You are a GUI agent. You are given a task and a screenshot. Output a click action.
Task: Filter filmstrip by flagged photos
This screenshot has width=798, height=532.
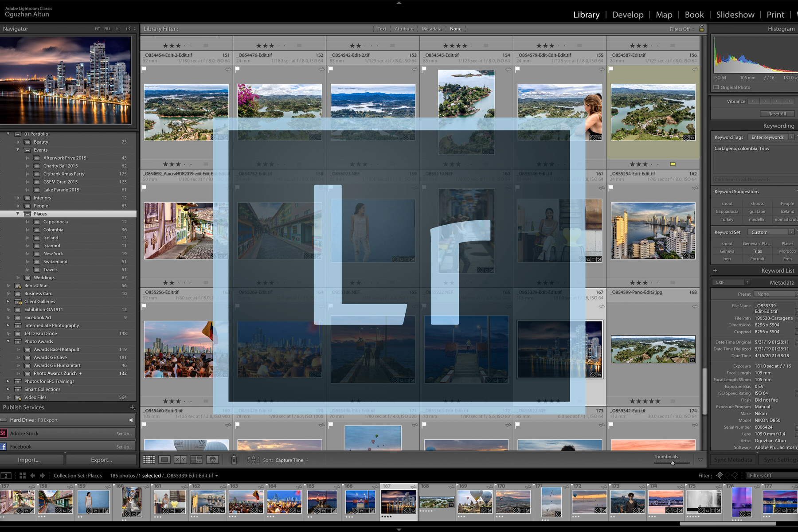[x=720, y=475]
